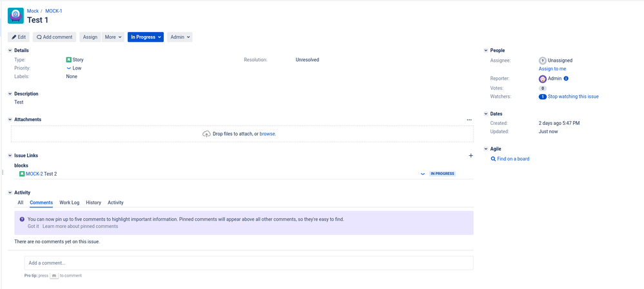Click the Admin reporter avatar
The width and height of the screenshot is (644, 289).
(543, 79)
